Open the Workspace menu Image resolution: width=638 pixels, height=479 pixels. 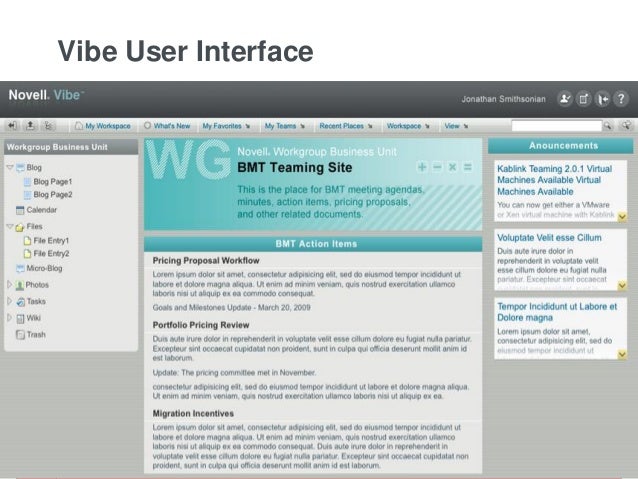click(x=408, y=126)
